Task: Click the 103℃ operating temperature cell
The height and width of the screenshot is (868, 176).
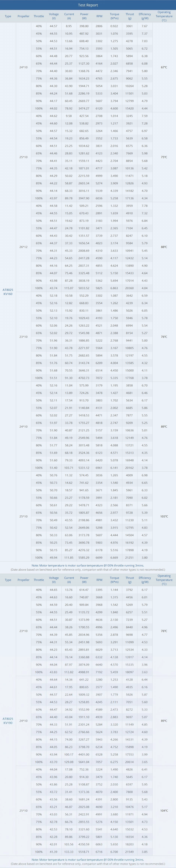Action: click(164, 517)
